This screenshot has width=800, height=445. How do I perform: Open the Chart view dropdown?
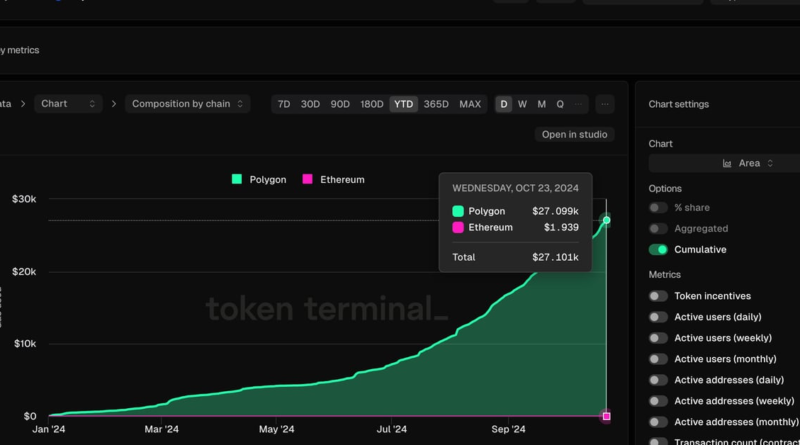68,104
